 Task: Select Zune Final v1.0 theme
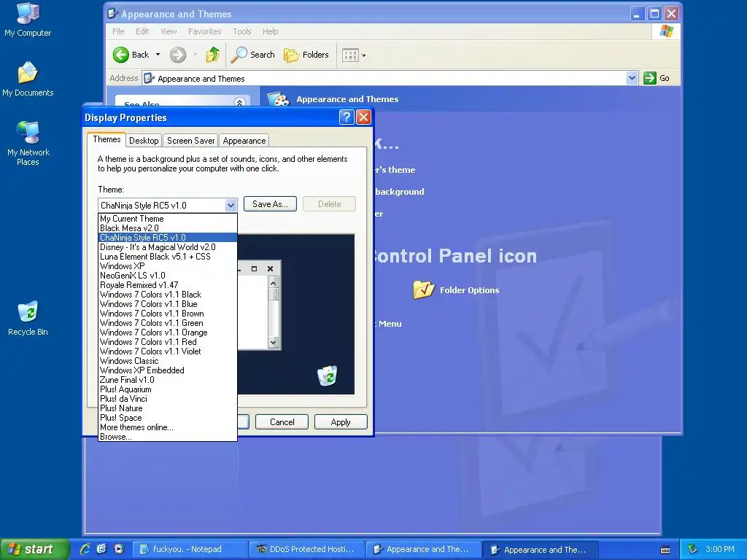tap(168, 380)
